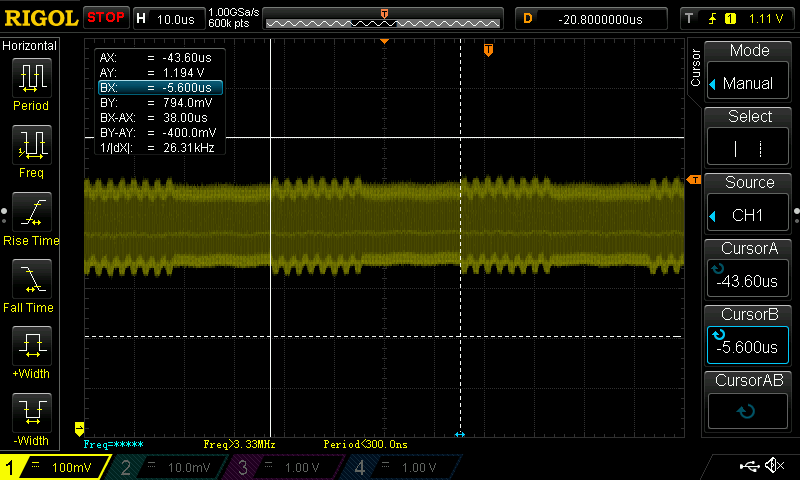
Task: Select channel 3 tab showing 1.00 V
Action: [x=285, y=467]
